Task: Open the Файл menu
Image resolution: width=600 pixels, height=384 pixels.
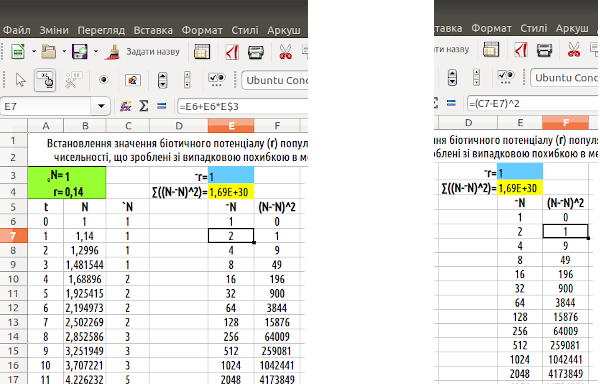Action: (16, 30)
